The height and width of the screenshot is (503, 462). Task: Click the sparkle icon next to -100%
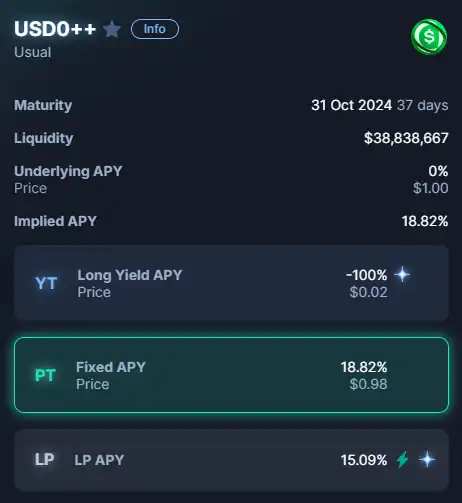pos(402,274)
